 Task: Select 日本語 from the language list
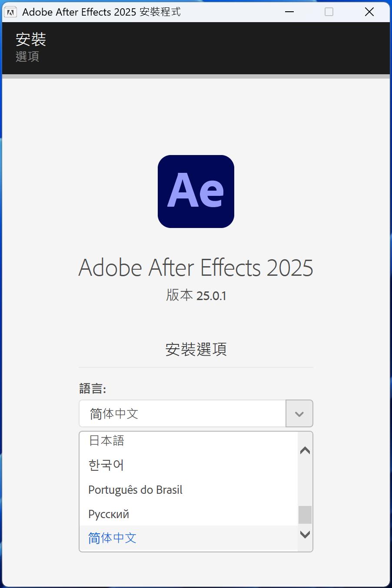[x=106, y=441]
